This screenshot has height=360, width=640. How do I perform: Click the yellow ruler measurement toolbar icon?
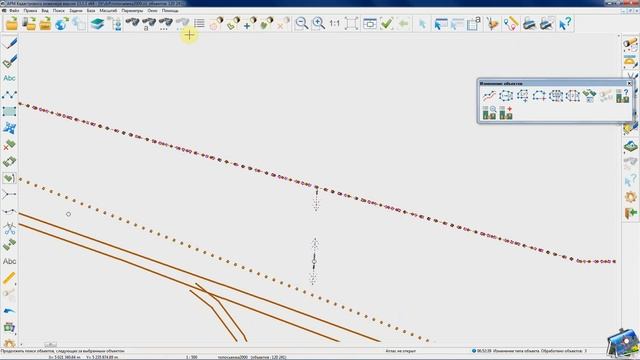click(511, 24)
